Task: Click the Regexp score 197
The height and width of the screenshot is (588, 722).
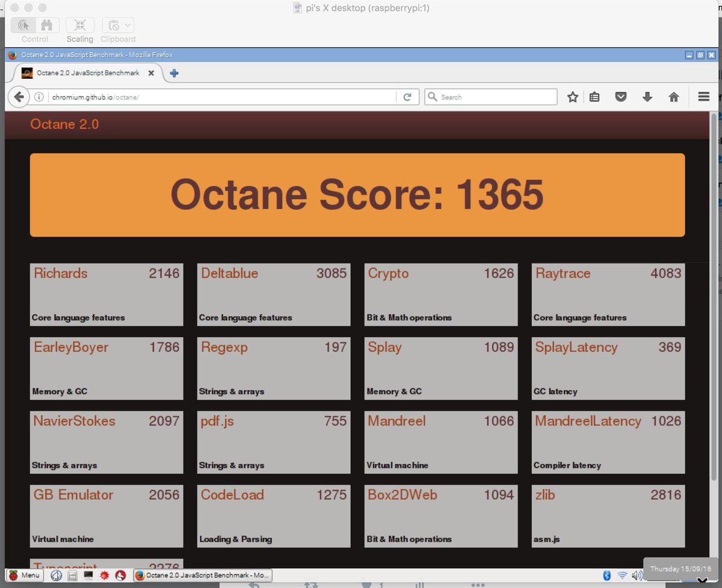Action: (336, 347)
